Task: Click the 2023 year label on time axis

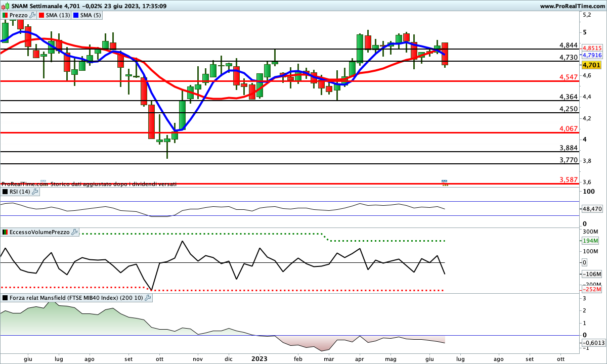Action: pyautogui.click(x=259, y=358)
